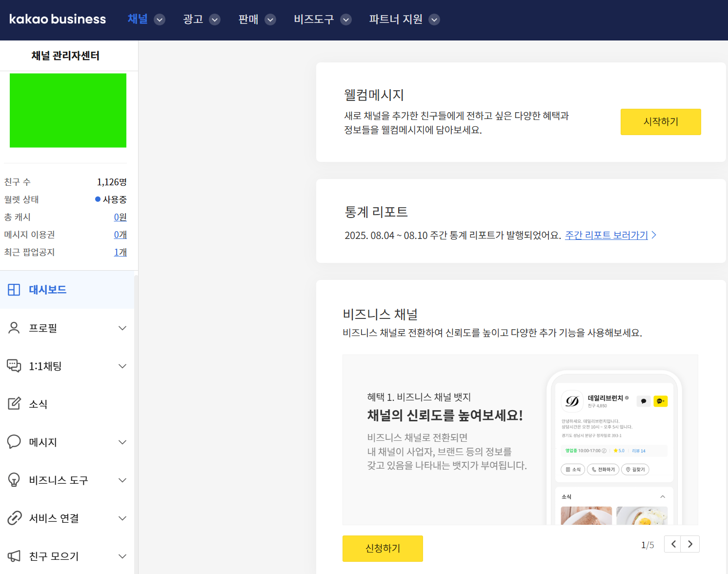Expand the 친구 모으기 sidebar chevron
Screen dimensions: 728x574
(x=122, y=556)
